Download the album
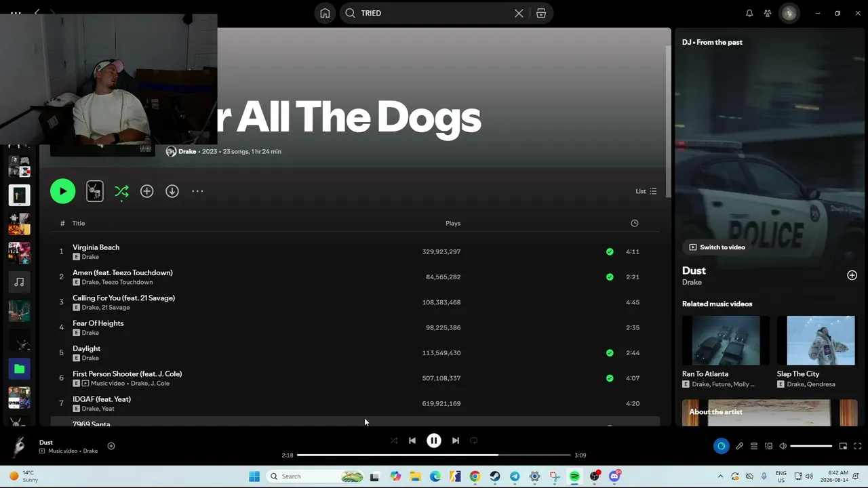 [172, 191]
